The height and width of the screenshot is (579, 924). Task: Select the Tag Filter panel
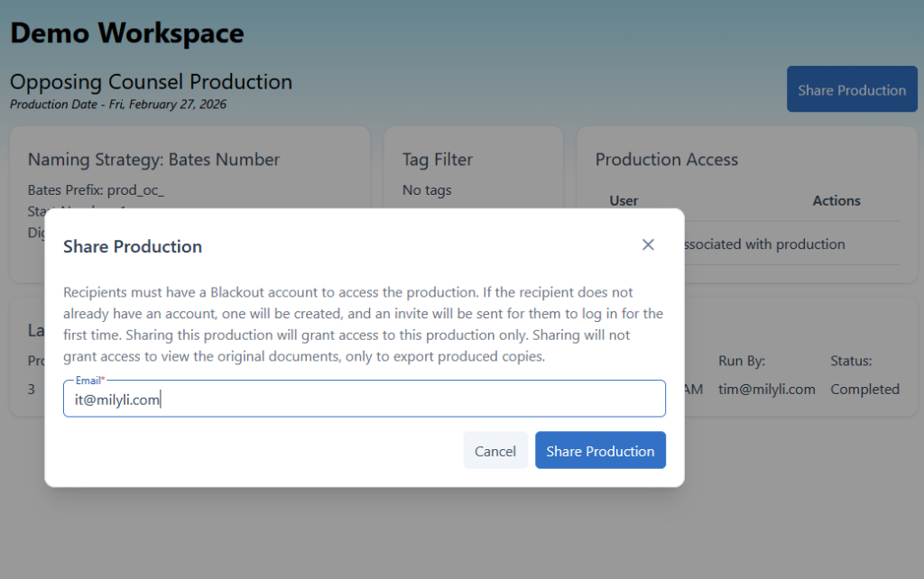tap(437, 159)
